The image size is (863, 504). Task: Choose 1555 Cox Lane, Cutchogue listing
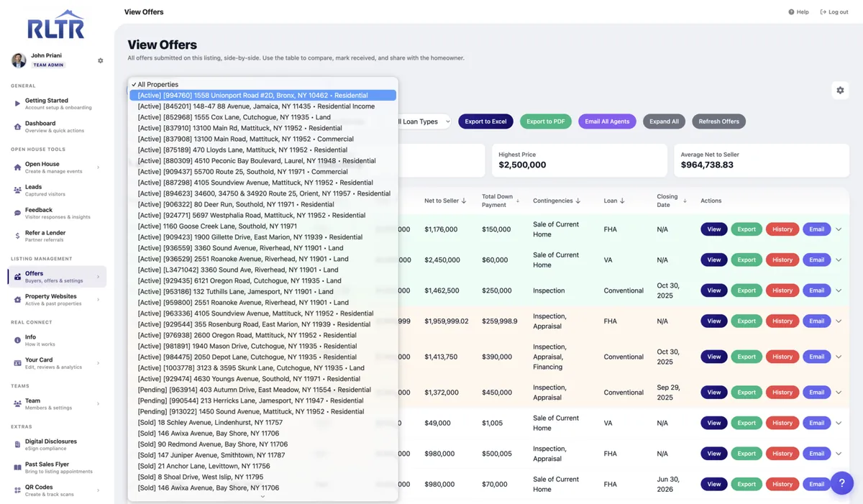[262, 117]
